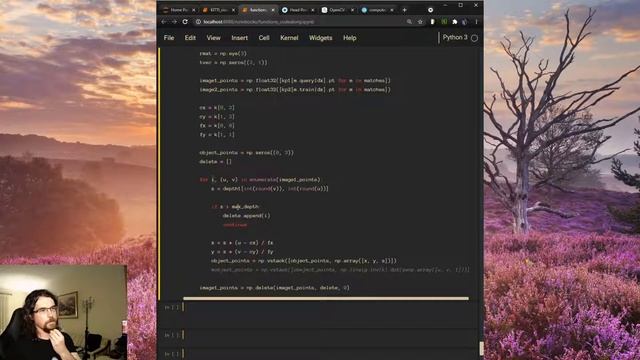Open the Chrome profile avatar

coord(464,22)
